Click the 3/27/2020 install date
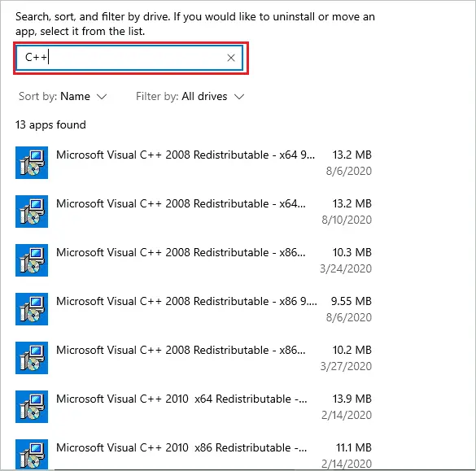This screenshot has width=476, height=471. (x=346, y=366)
